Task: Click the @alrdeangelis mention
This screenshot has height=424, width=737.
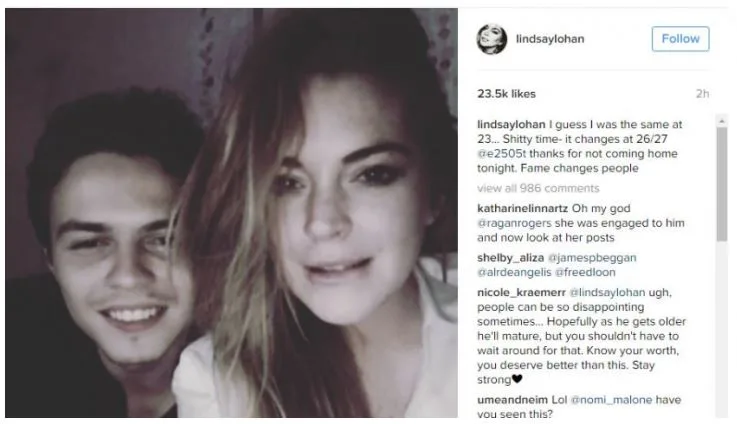Action: (514, 272)
